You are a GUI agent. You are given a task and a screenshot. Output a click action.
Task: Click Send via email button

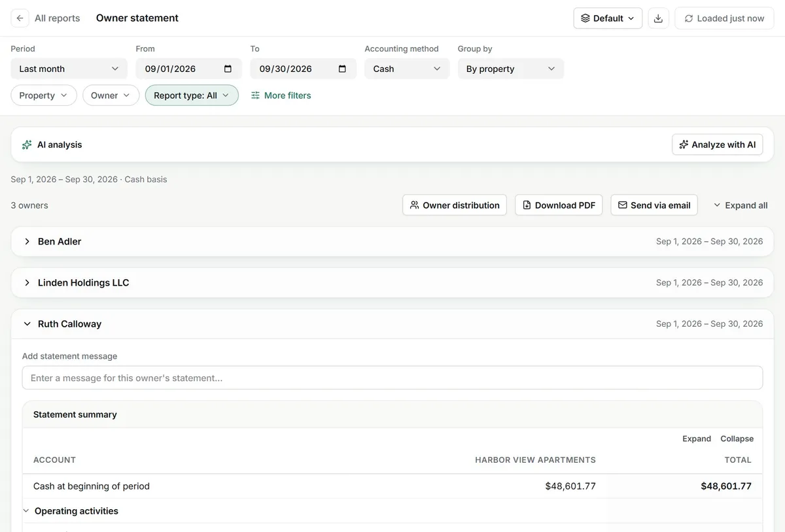[x=654, y=205]
